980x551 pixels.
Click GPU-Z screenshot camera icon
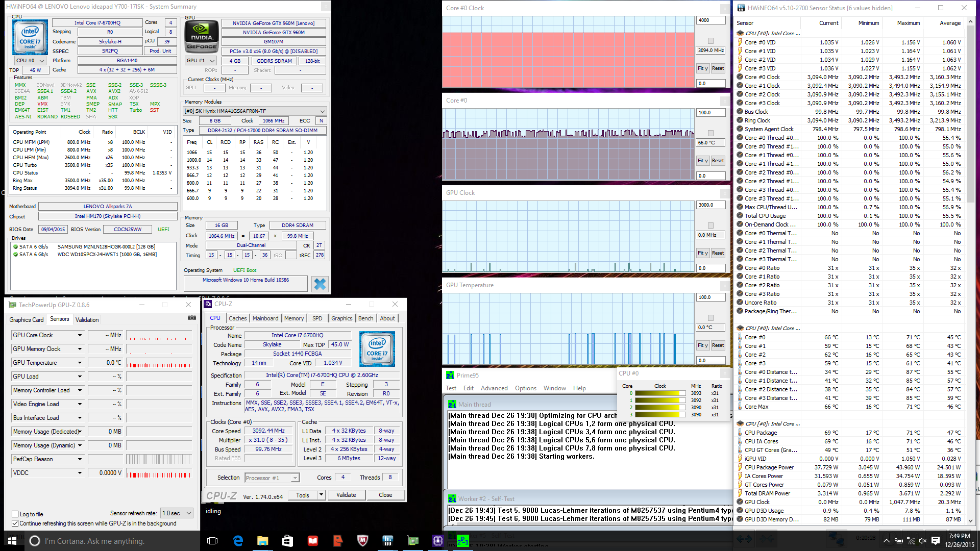pos(192,318)
